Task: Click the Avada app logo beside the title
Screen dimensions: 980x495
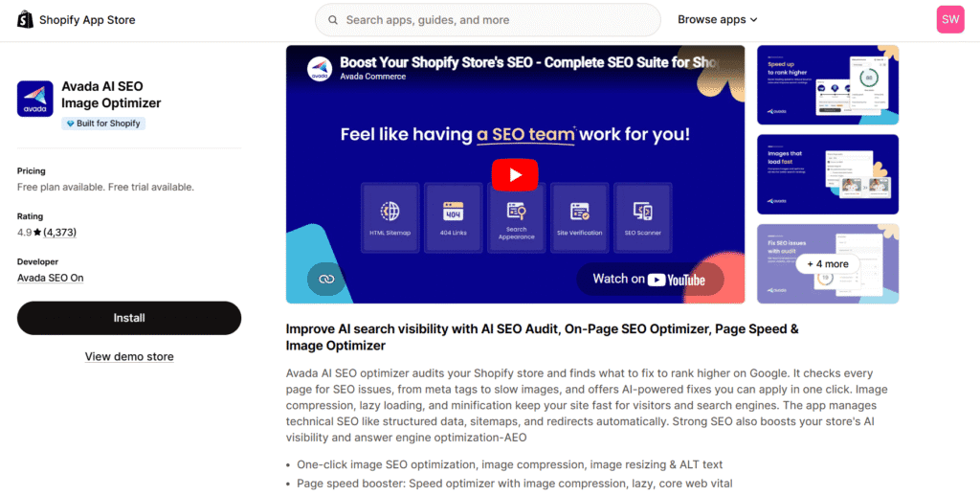Action: (x=35, y=99)
